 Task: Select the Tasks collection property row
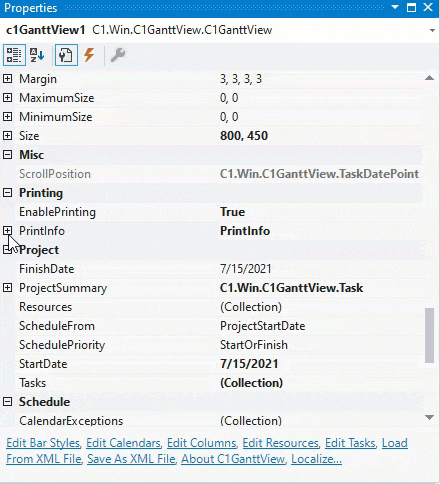pos(213,383)
